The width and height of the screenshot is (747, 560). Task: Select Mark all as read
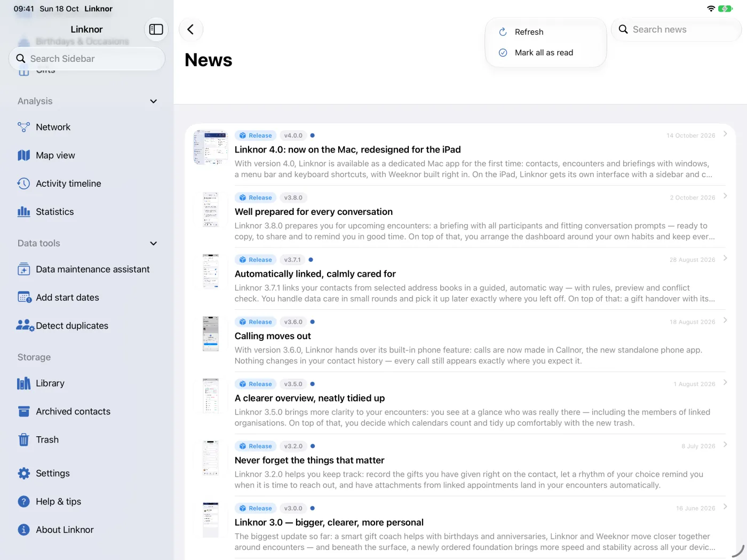tap(546, 52)
